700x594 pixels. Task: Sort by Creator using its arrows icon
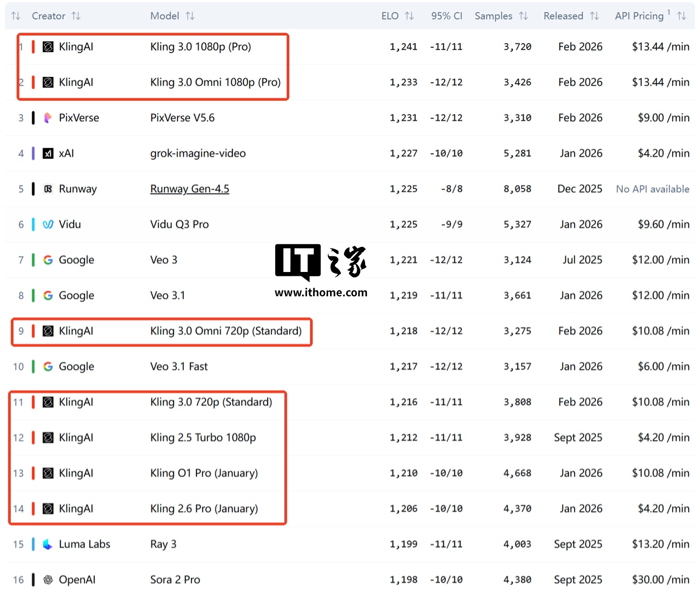(x=76, y=16)
